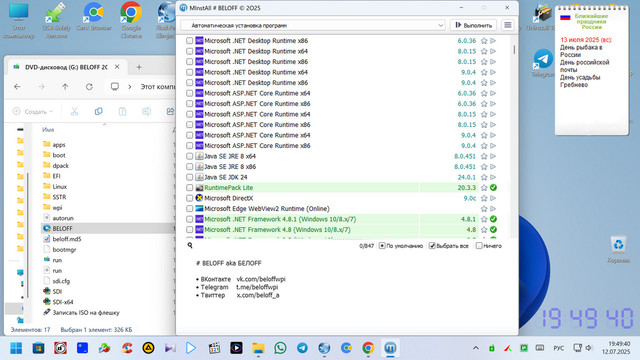The height and width of the screenshot is (360, 640).
Task: Switch the РУС input language indicator
Action: pyautogui.click(x=558, y=348)
